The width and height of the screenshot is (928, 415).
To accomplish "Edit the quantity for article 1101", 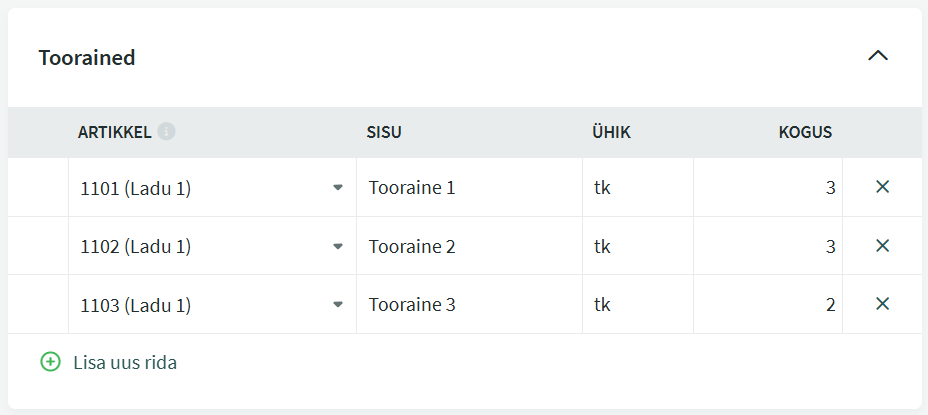I will [x=768, y=188].
